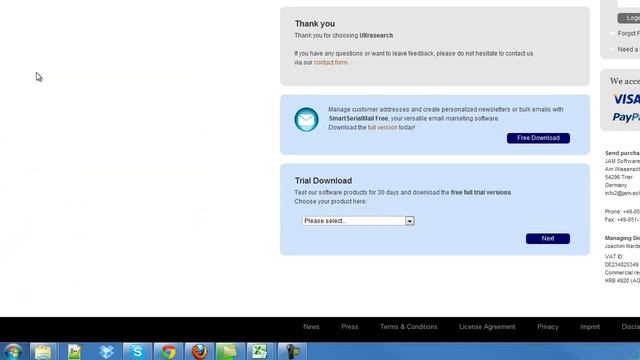Screen dimensions: 640x360
Task: Open the contact form link
Action: (x=331, y=62)
